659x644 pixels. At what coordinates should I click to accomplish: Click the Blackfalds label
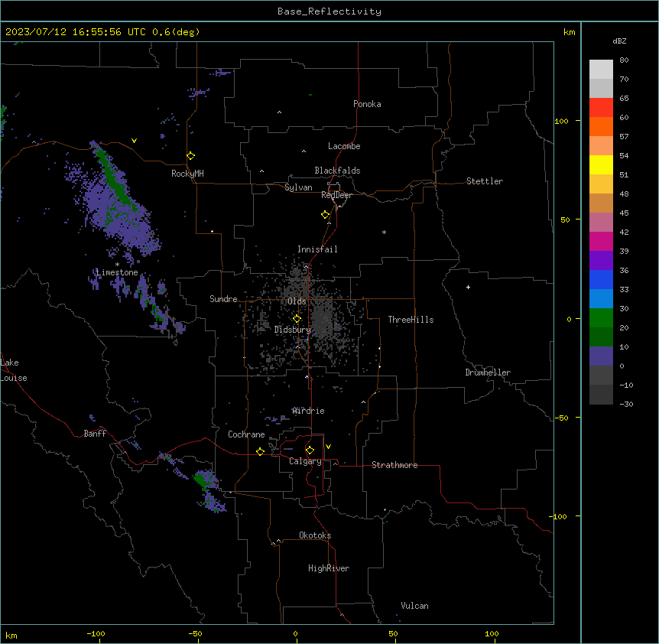(x=337, y=171)
